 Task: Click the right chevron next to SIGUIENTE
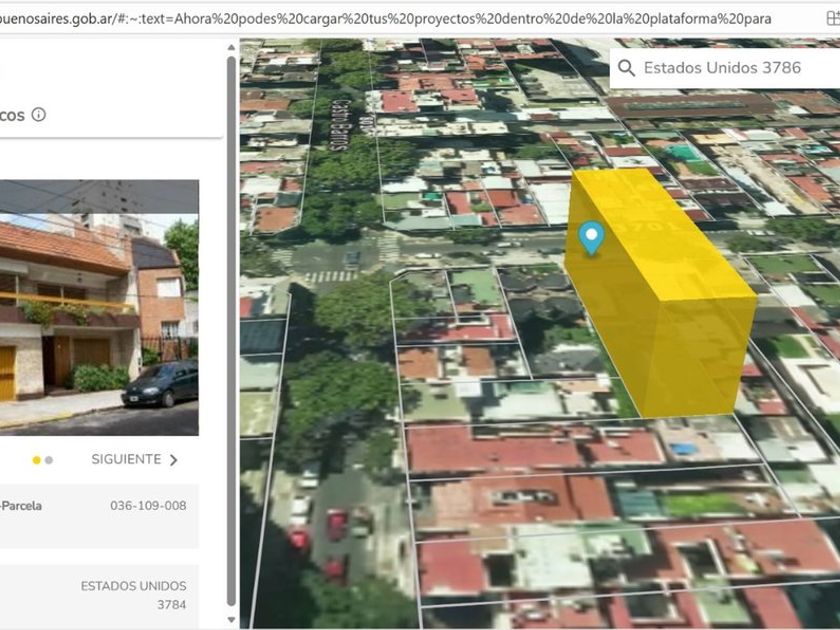(x=174, y=460)
